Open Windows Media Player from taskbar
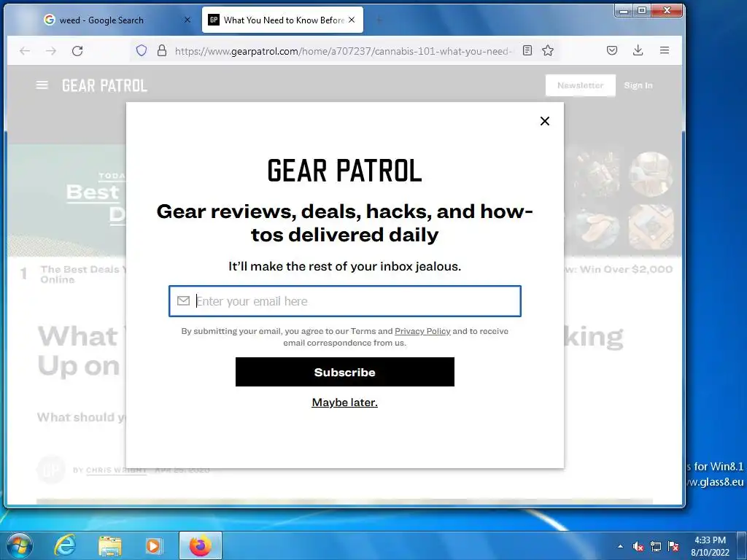The image size is (747, 560). 153,545
